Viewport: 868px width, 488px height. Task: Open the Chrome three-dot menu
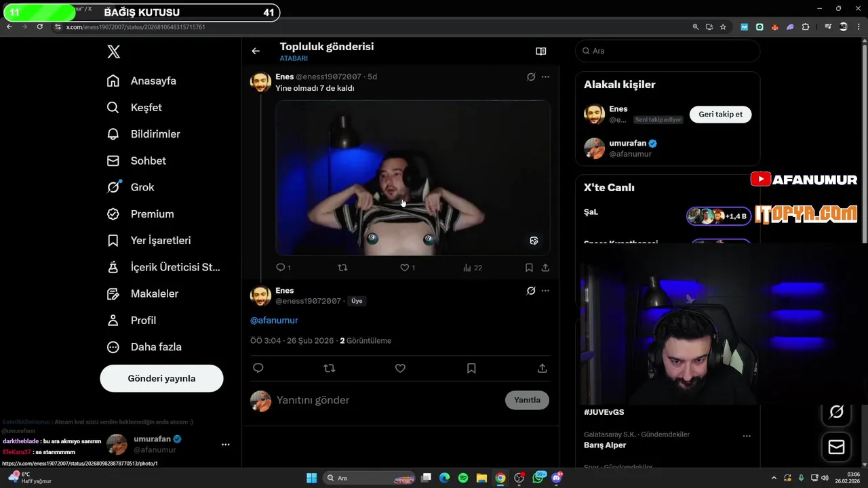[x=859, y=27]
